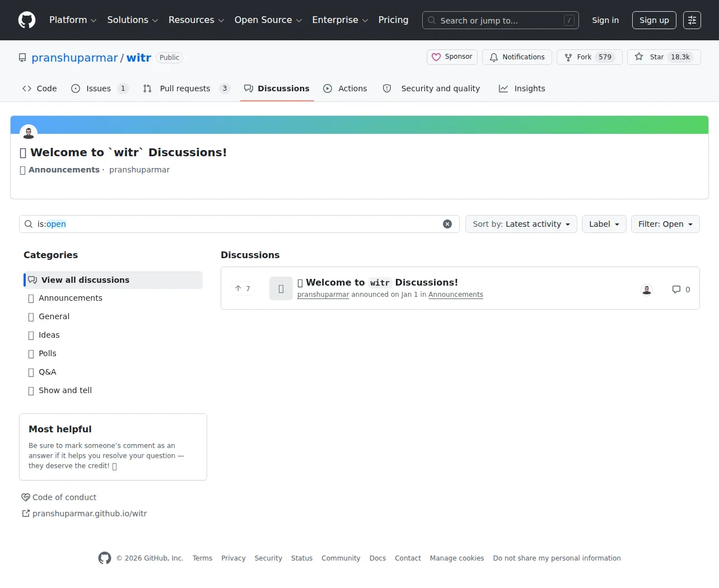Open footer Security link

(x=268, y=558)
